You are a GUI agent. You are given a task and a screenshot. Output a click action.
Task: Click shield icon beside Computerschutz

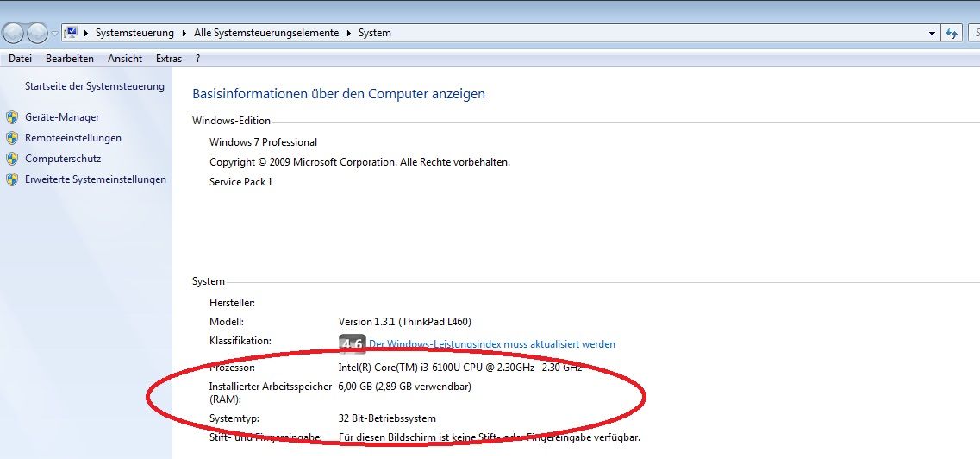(12, 159)
